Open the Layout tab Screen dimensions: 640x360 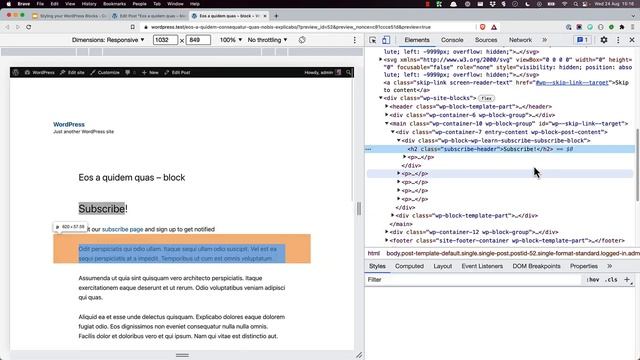442,266
